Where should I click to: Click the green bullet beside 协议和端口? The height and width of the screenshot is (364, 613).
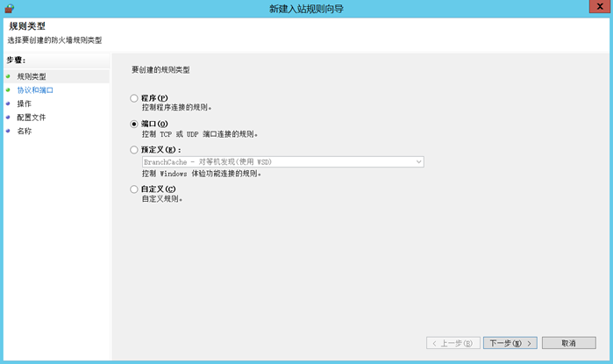(x=8, y=90)
